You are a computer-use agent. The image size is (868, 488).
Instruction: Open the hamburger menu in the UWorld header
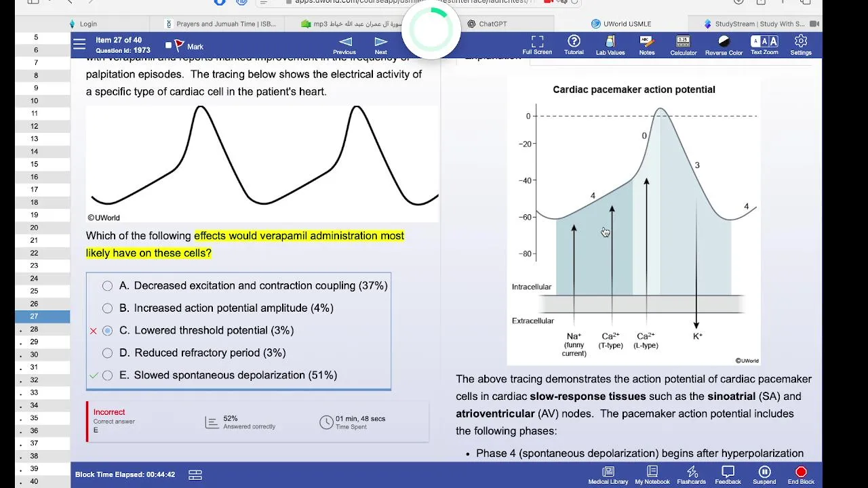79,45
